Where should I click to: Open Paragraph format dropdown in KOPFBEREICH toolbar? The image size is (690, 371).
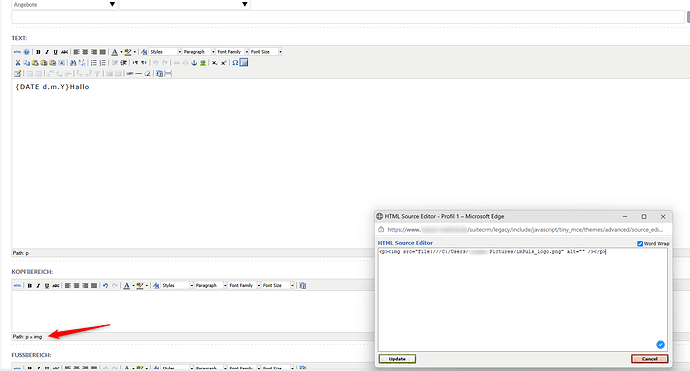211,286
